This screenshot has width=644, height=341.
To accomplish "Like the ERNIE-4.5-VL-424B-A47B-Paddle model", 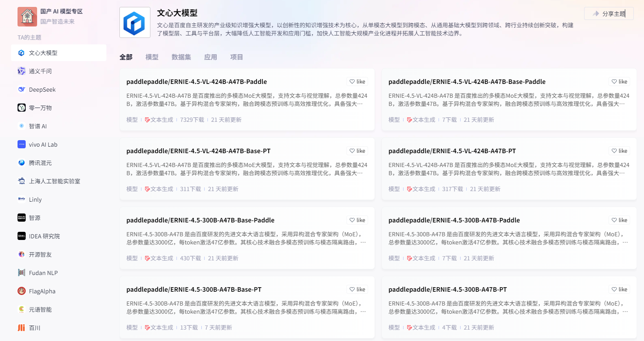I will (357, 81).
